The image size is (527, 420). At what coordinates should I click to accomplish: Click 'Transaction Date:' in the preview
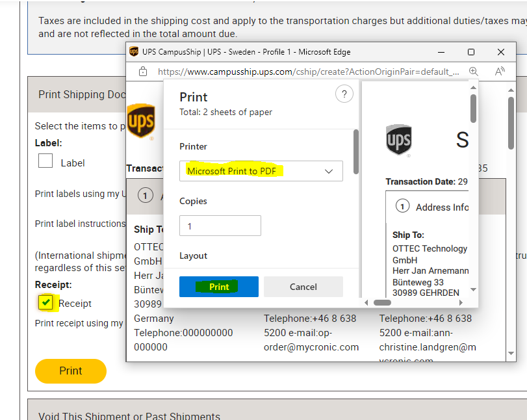(420, 181)
